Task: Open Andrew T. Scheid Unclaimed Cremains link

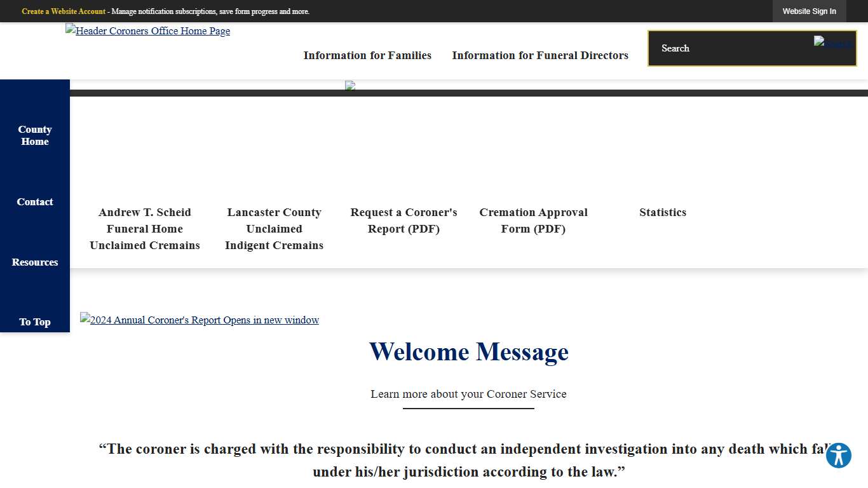Action: (145, 229)
